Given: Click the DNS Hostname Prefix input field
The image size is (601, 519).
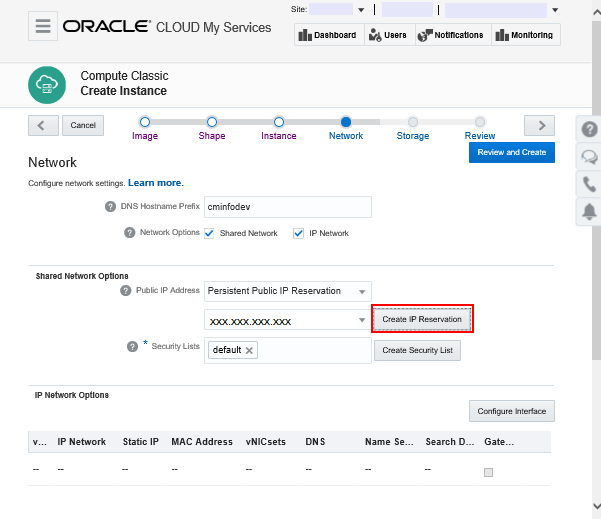Looking at the screenshot, I should (x=287, y=207).
